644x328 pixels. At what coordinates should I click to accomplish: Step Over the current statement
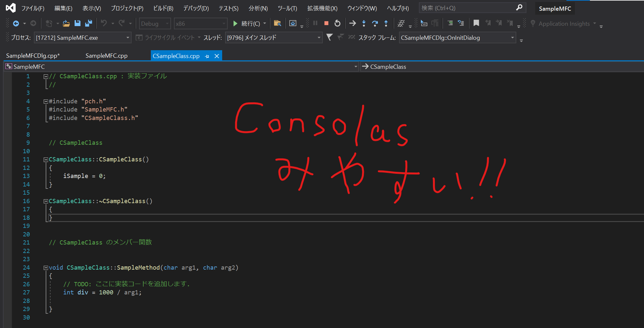click(375, 23)
